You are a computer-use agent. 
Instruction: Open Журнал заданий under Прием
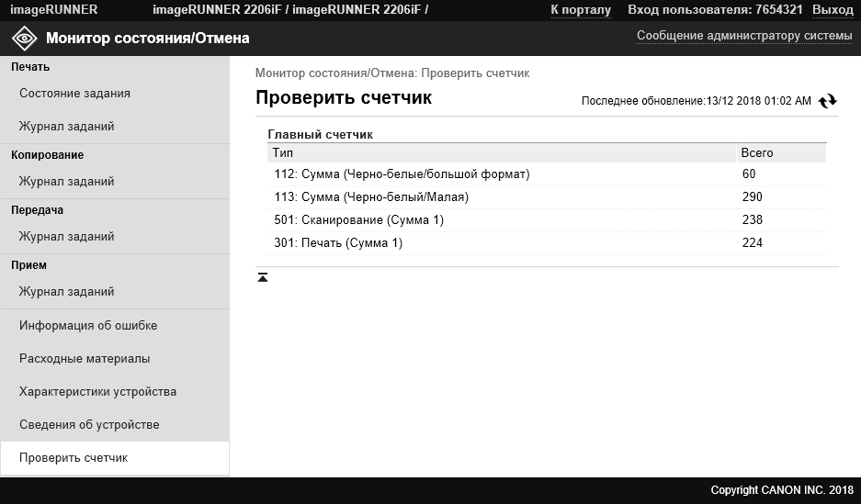click(66, 291)
